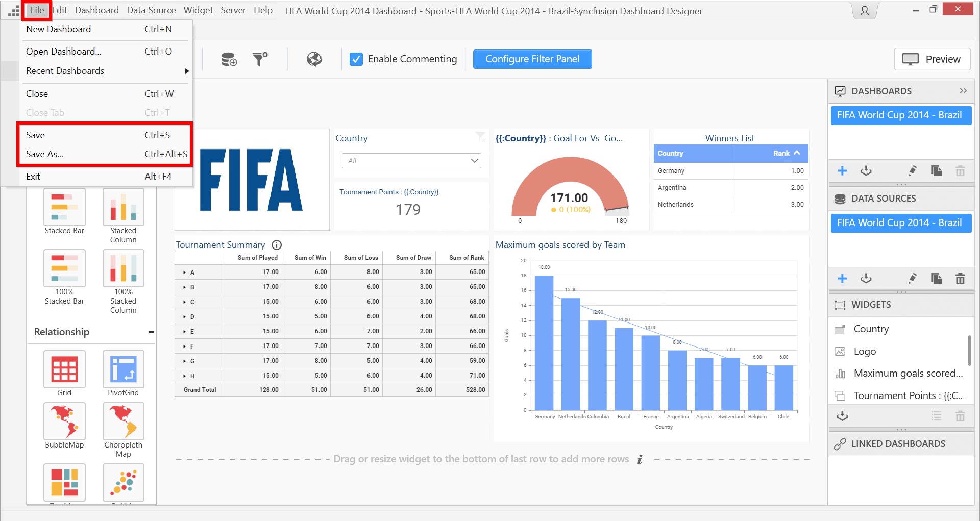980x521 pixels.
Task: Select the 100% Stacked Bar widget icon
Action: click(x=64, y=268)
